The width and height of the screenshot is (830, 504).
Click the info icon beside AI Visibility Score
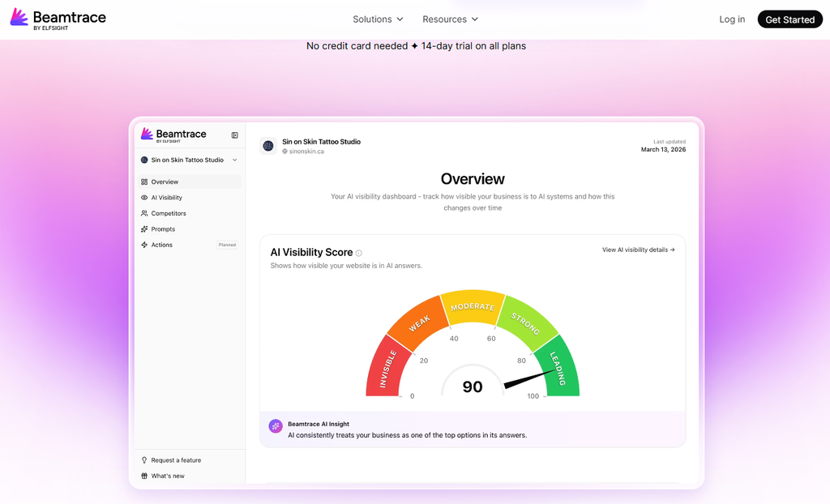pyautogui.click(x=358, y=253)
